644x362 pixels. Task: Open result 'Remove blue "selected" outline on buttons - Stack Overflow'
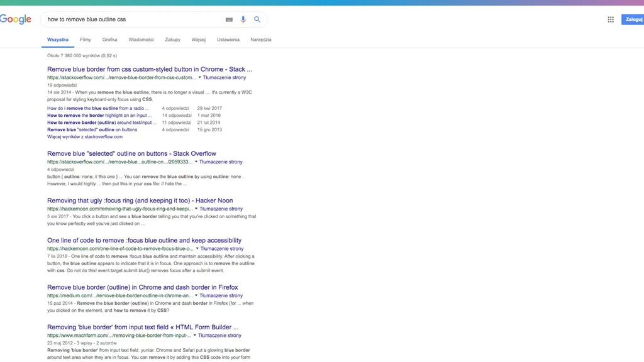coord(131,153)
